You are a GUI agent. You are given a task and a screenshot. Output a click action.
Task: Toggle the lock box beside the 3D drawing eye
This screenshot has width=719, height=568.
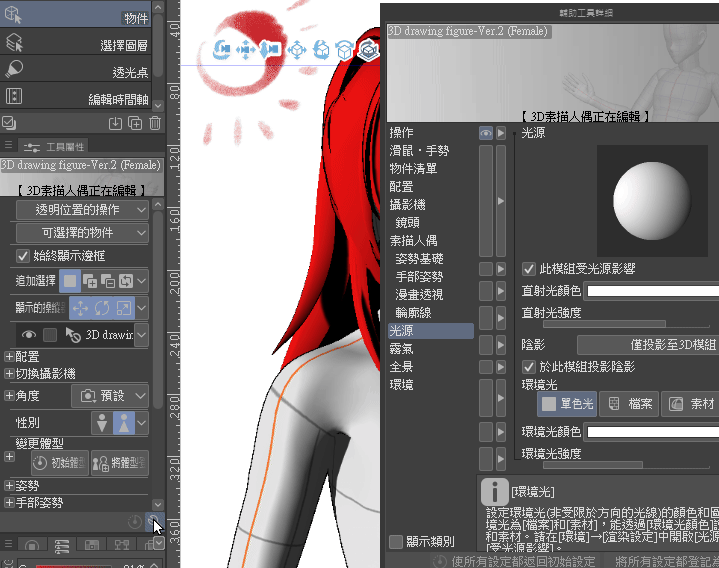50,335
